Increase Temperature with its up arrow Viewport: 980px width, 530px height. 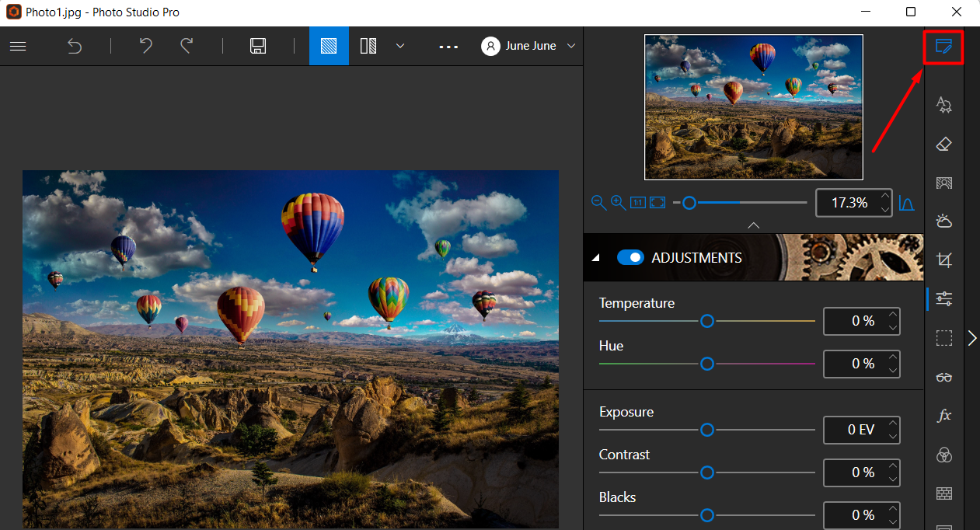pyautogui.click(x=893, y=314)
